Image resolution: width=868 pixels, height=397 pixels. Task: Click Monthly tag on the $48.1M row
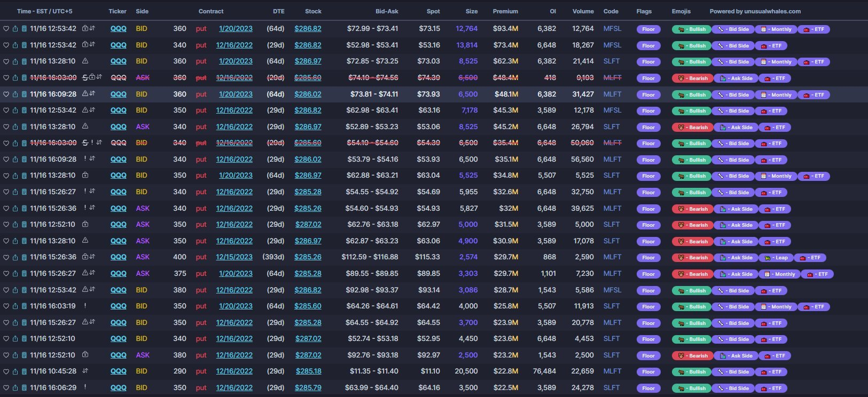777,95
